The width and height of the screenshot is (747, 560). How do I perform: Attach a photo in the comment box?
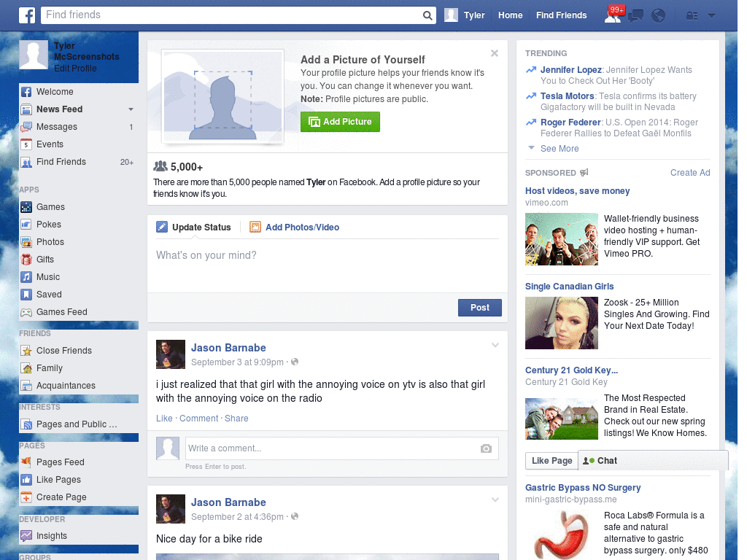coord(486,449)
